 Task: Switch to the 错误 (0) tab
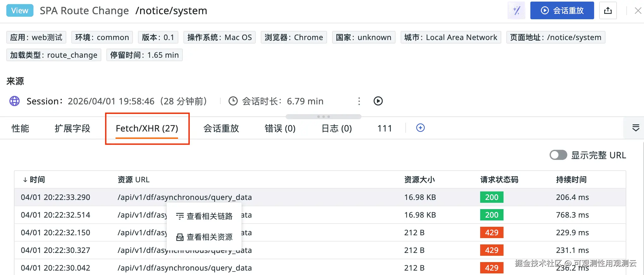[x=280, y=128]
